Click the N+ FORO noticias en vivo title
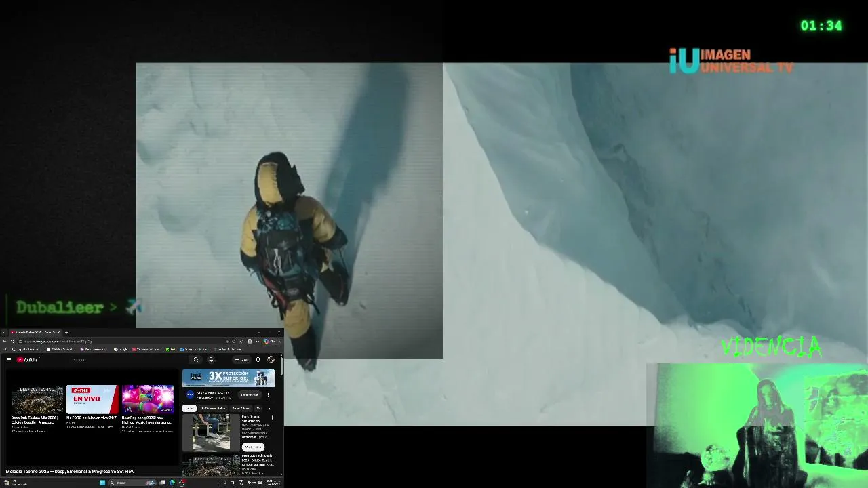The image size is (868, 488). click(x=92, y=418)
